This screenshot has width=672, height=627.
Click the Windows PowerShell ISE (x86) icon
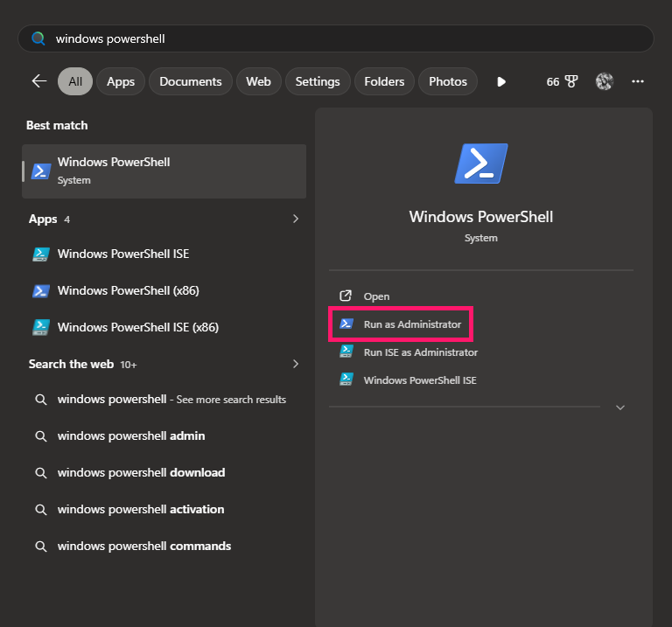pos(41,327)
